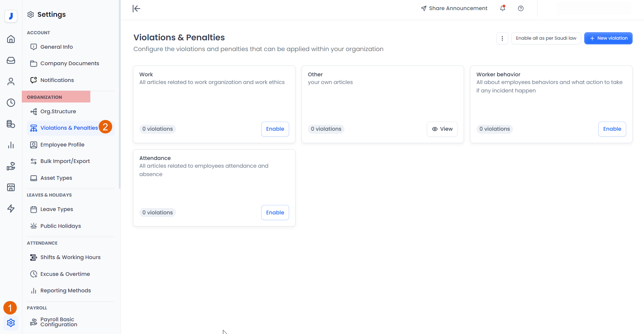
Task: Collapse the sidebar with arrow icon
Action: (136, 8)
